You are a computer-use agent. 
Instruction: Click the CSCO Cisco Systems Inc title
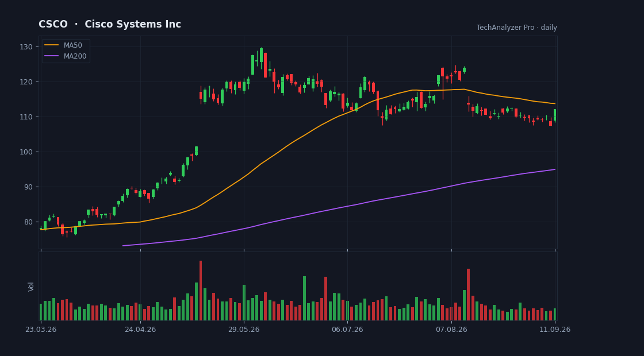pos(110,24)
